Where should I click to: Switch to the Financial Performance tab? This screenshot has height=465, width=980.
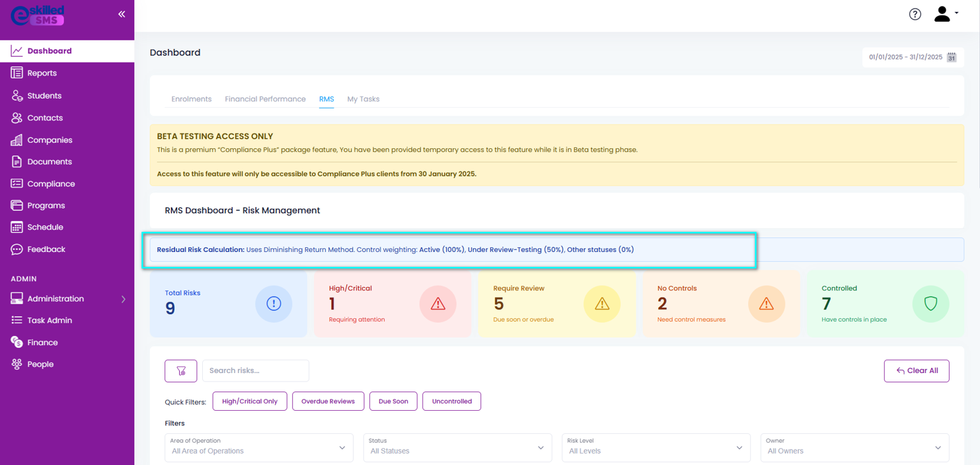point(265,99)
